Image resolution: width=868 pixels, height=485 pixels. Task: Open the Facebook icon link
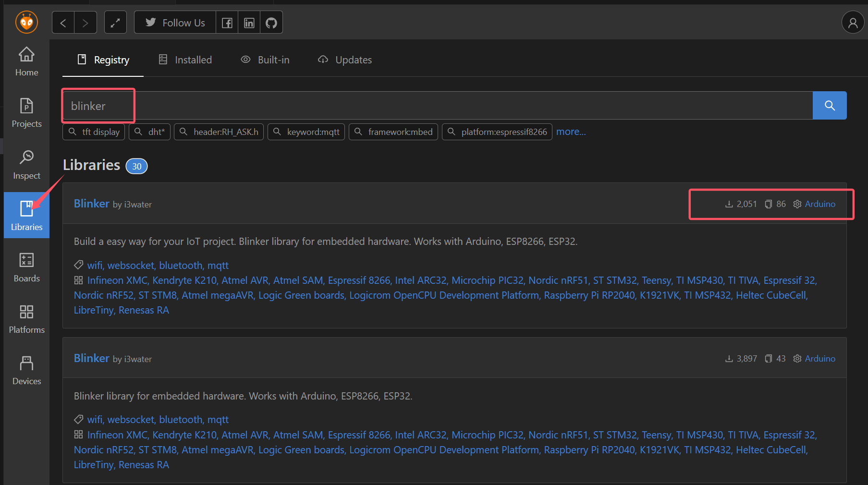pyautogui.click(x=227, y=23)
